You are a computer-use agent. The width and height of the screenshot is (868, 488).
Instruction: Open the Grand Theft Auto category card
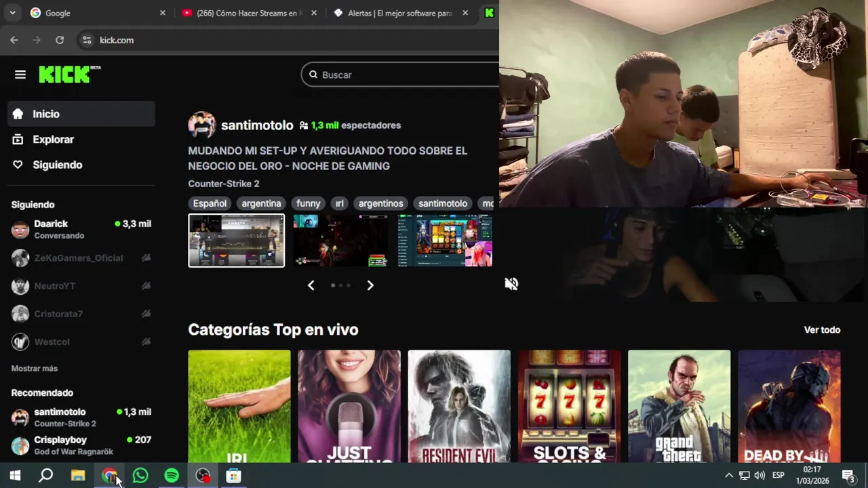click(x=679, y=406)
